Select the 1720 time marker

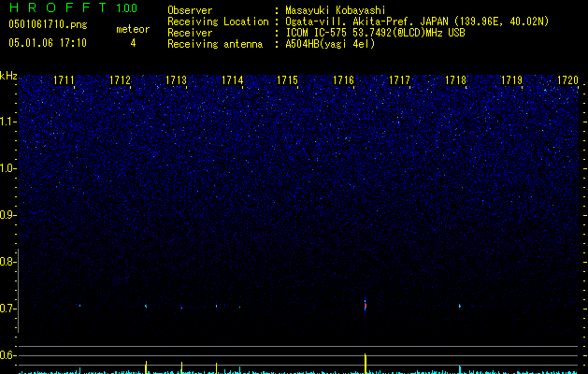tap(567, 81)
